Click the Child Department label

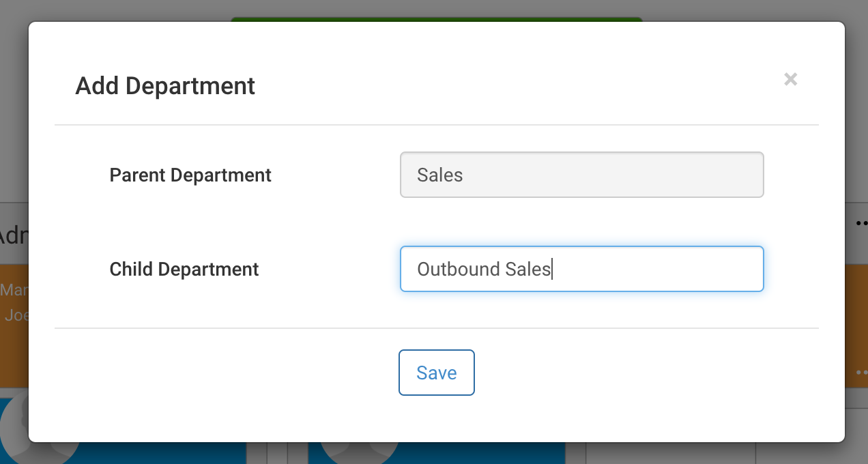[x=184, y=270]
